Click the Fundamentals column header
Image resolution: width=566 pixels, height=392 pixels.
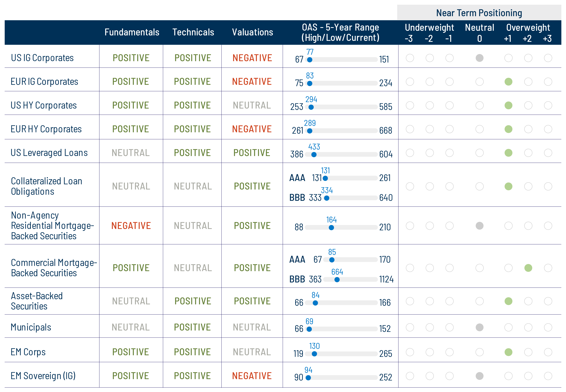[x=132, y=32]
